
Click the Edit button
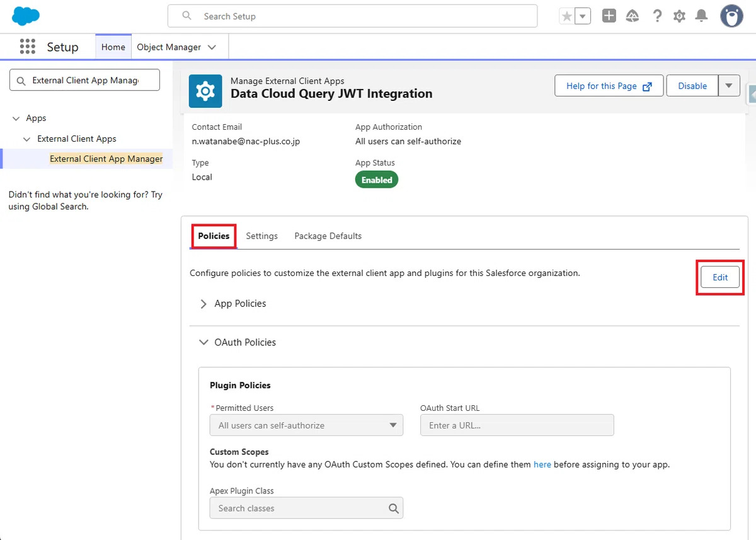(720, 277)
